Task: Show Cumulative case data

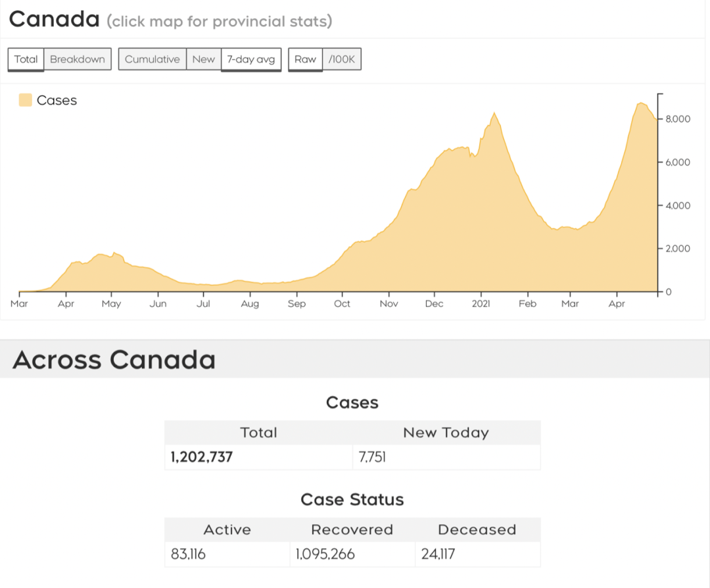Action: [x=152, y=59]
